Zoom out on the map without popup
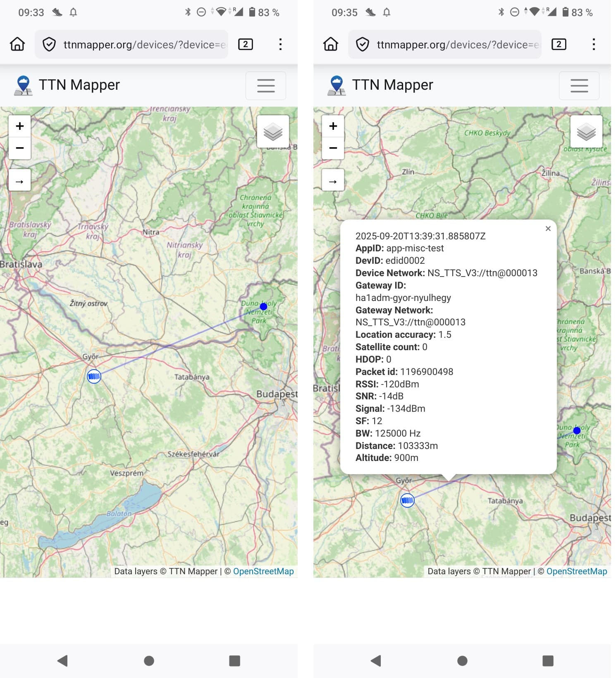This screenshot has height=678, width=616. pyautogui.click(x=20, y=148)
